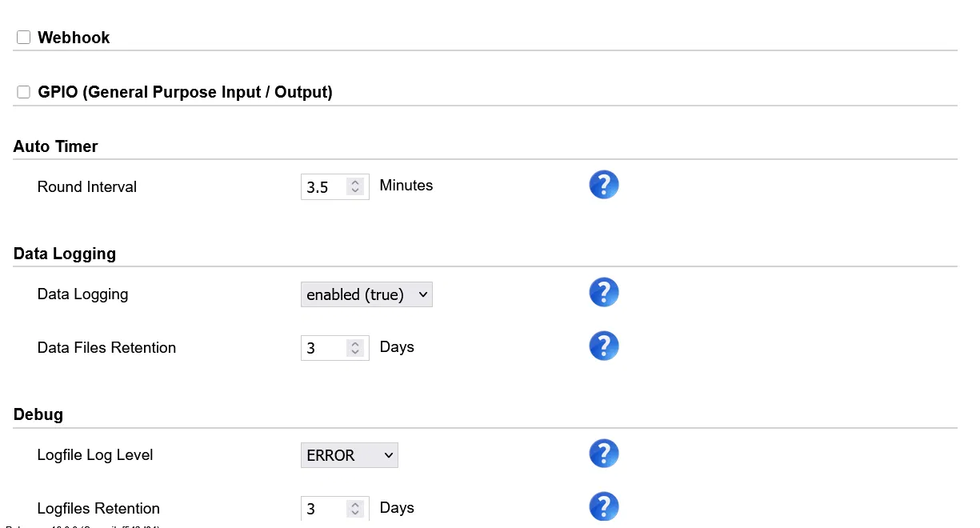This screenshot has height=528, width=980.
Task: Click the GPIO section heading text
Action: coord(185,92)
